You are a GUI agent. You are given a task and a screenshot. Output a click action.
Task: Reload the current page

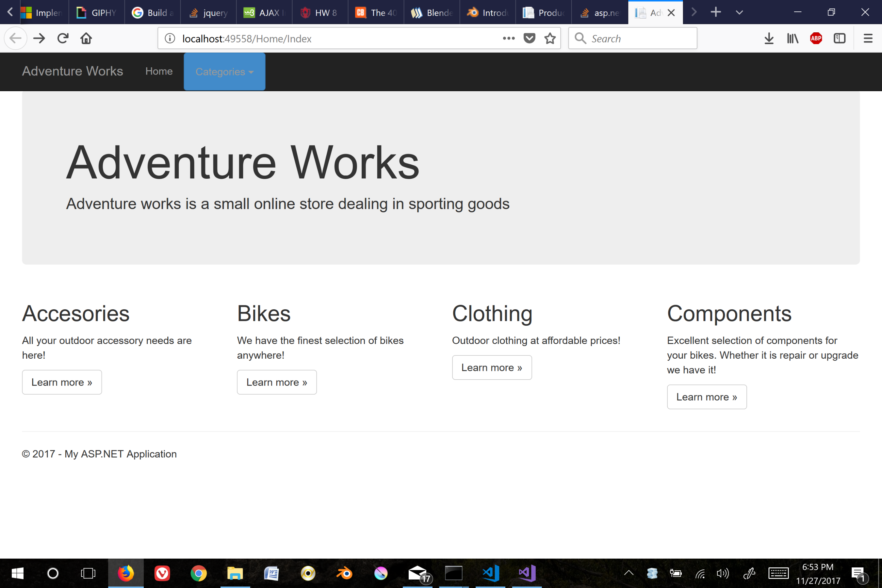point(63,38)
